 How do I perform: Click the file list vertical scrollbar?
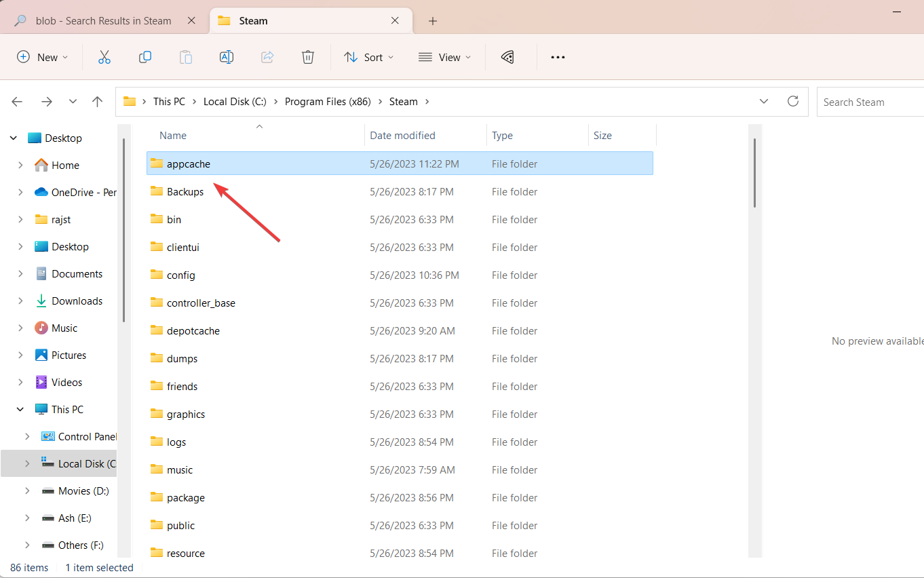click(754, 172)
